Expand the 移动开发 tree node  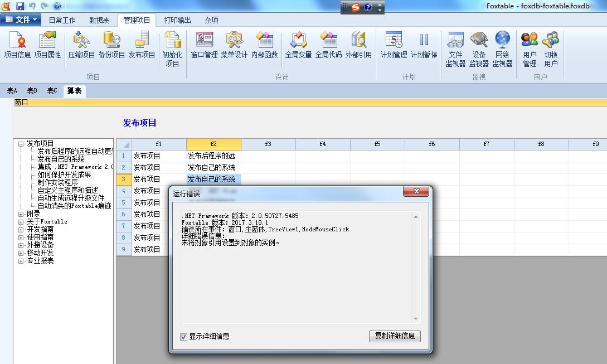pyautogui.click(x=21, y=253)
